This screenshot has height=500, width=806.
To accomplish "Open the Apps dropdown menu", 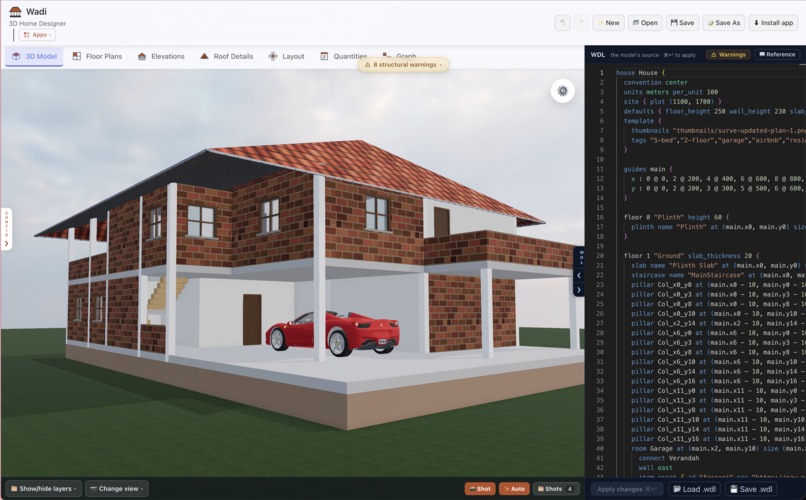I will tap(38, 35).
